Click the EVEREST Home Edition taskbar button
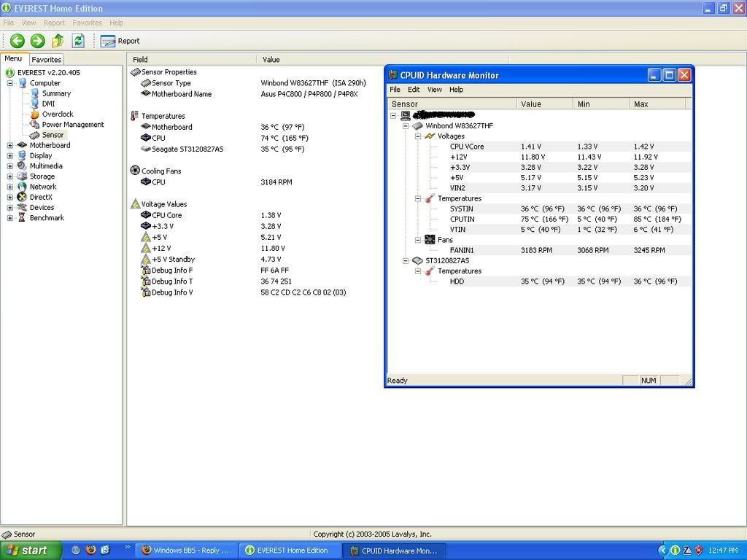The width and height of the screenshot is (747, 560). (290, 551)
